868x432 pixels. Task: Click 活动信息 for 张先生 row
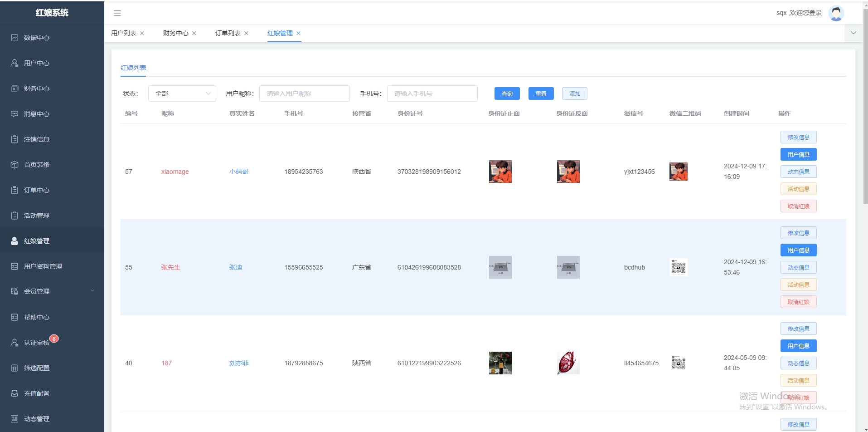pos(799,285)
